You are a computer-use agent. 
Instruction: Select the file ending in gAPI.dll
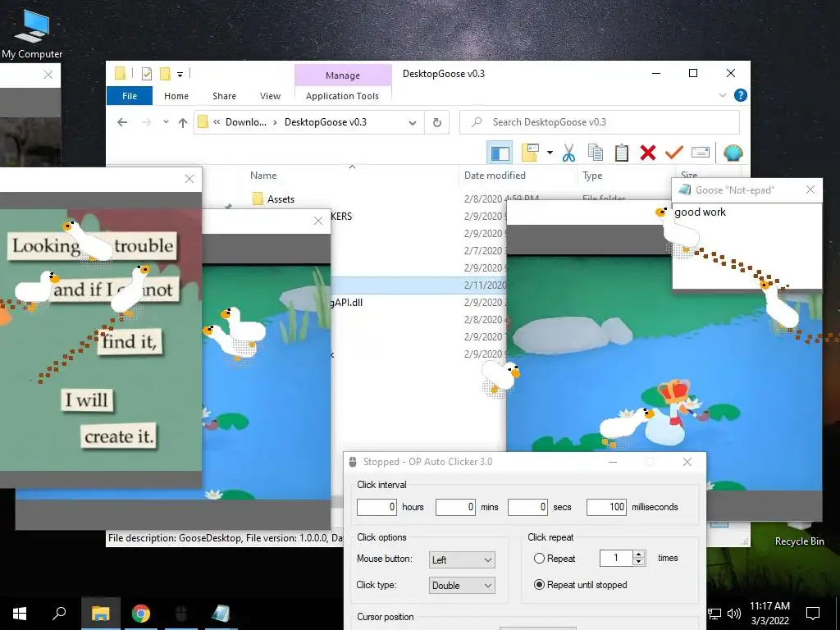click(x=346, y=303)
